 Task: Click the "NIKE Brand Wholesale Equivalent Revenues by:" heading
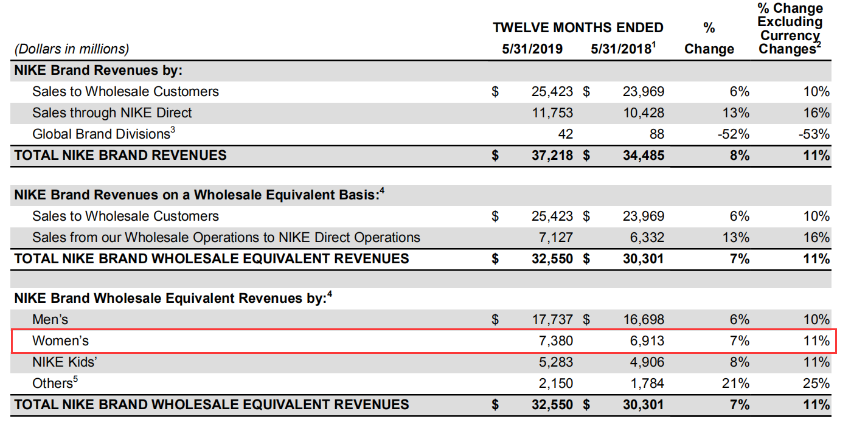(x=173, y=298)
